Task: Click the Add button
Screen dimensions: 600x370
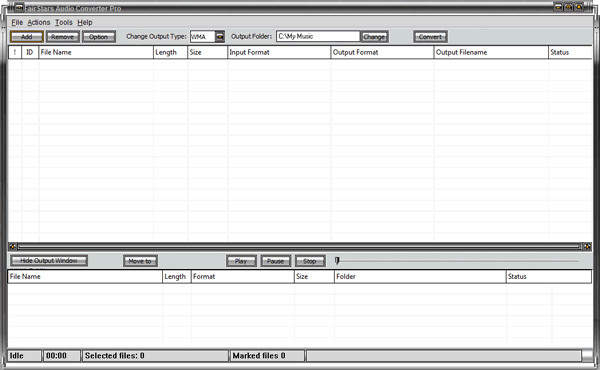Action: point(26,37)
